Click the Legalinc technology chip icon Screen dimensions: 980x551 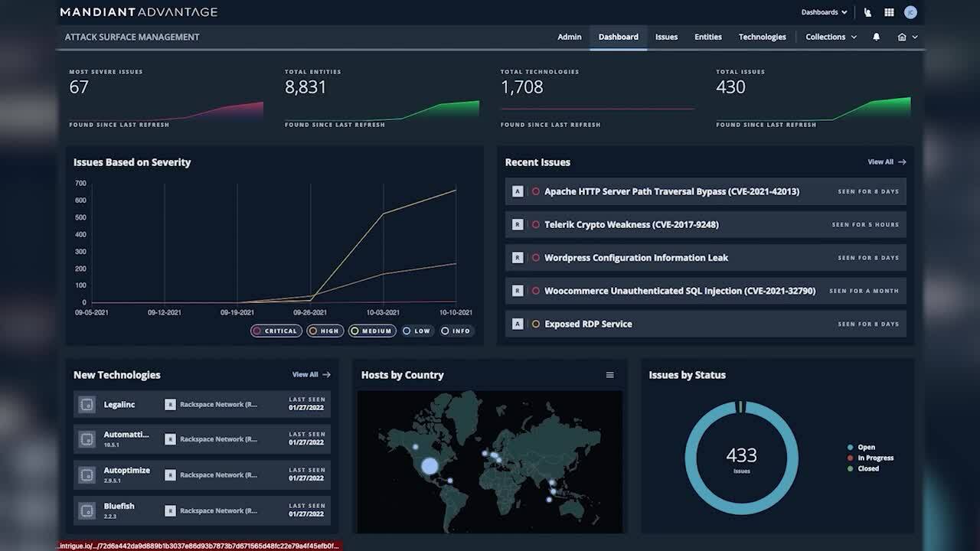87,404
